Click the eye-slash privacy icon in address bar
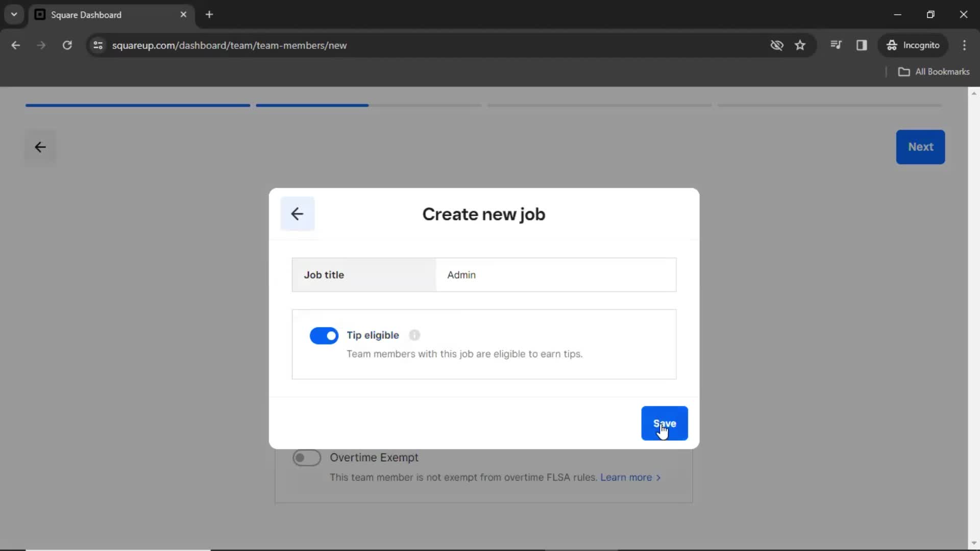Screen dimensions: 980x551 pyautogui.click(x=777, y=45)
